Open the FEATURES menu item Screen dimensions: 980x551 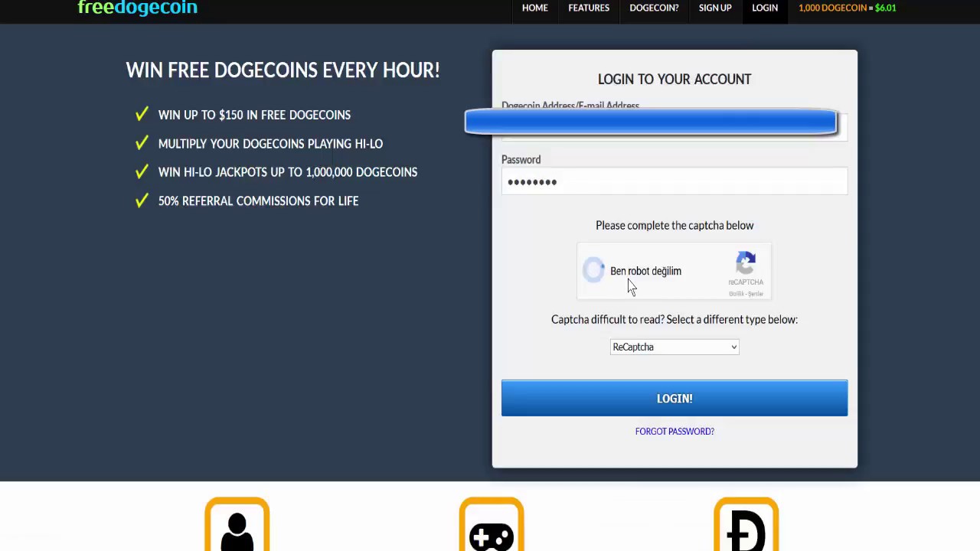pos(589,8)
